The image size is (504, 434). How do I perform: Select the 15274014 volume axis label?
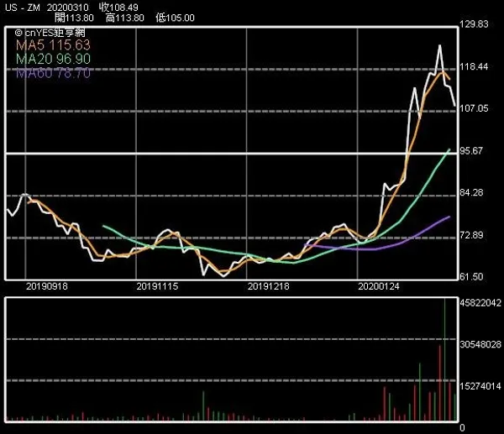480,385
